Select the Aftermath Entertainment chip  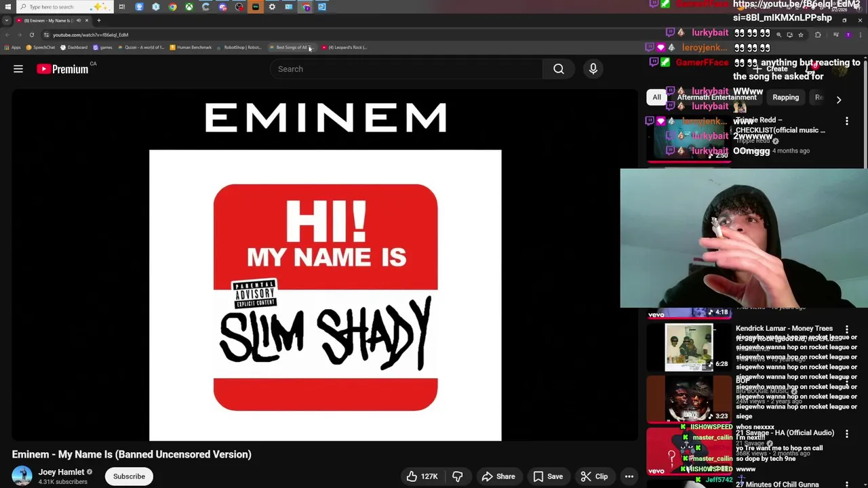point(716,98)
